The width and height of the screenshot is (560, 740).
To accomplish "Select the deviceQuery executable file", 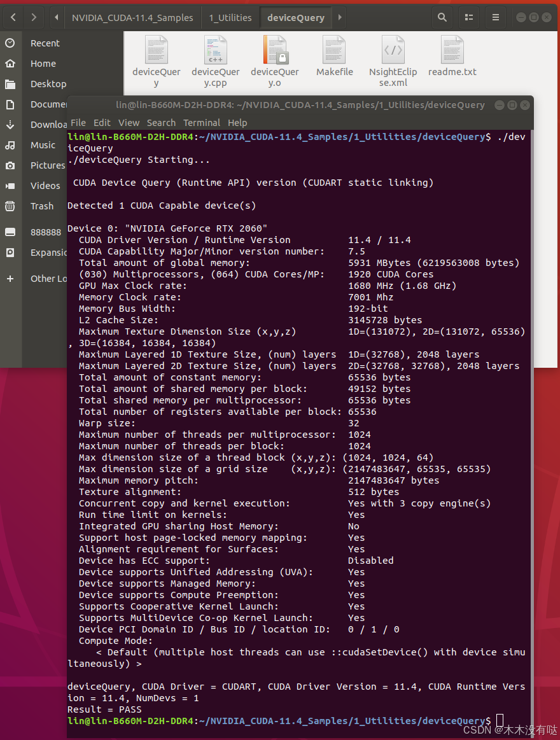I will [x=157, y=61].
